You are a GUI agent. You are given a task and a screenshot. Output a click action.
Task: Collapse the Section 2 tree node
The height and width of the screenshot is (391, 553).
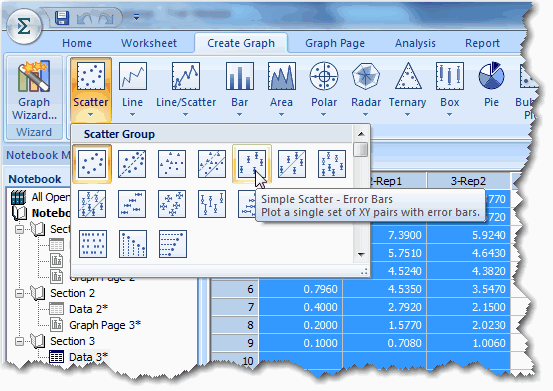pos(20,293)
